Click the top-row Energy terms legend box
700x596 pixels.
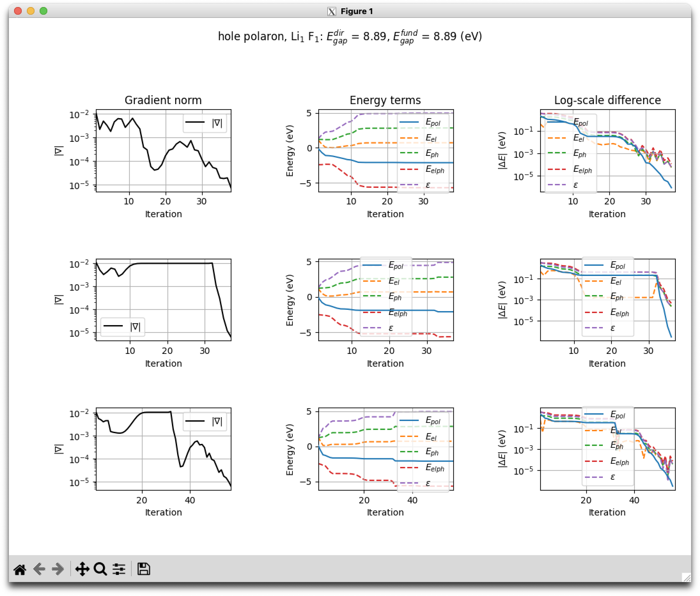[423, 154]
